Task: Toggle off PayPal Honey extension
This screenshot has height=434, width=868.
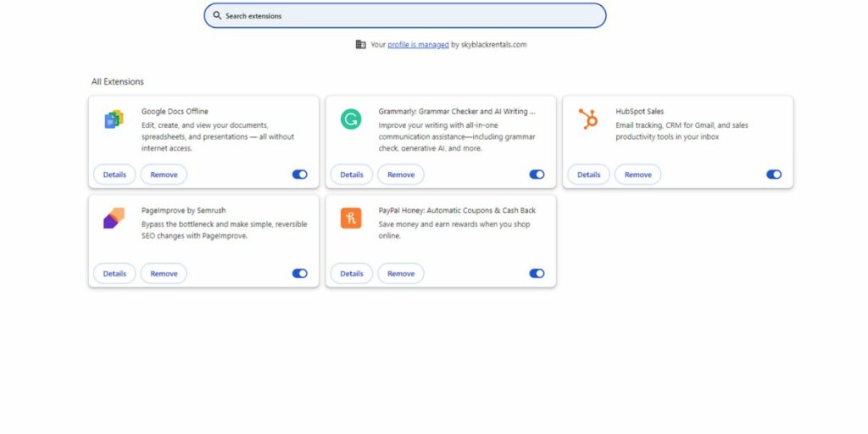Action: click(x=537, y=274)
